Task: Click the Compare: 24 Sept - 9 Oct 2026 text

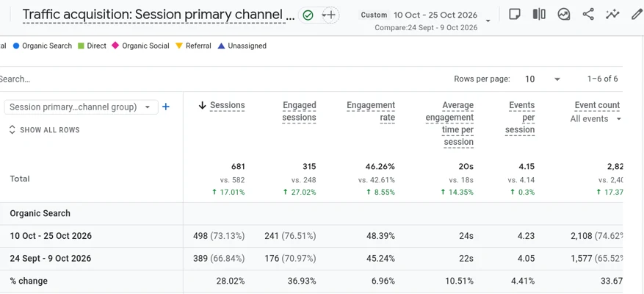Action: click(x=426, y=27)
